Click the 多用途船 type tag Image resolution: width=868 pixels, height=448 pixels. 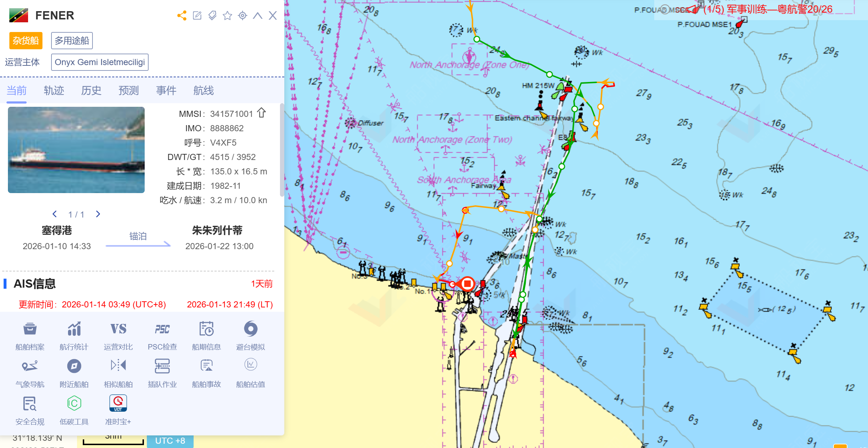coord(72,41)
